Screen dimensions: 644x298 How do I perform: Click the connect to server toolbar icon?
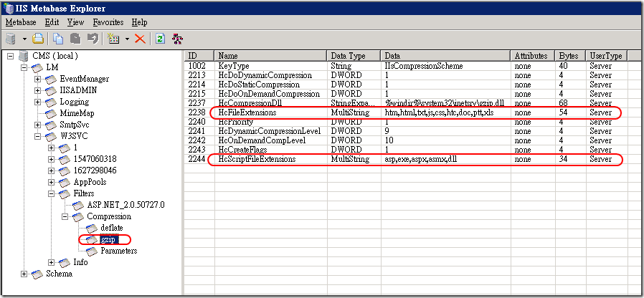pos(11,38)
